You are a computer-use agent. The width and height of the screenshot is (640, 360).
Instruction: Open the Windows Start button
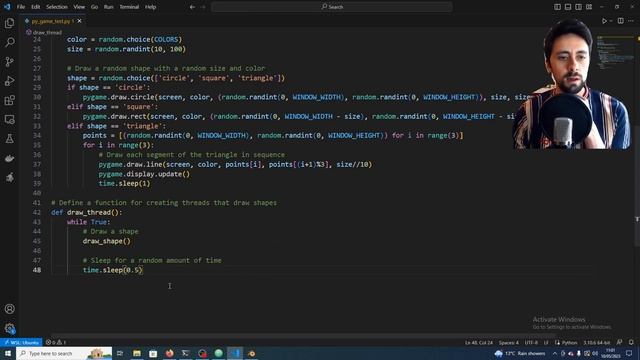click(x=8, y=353)
